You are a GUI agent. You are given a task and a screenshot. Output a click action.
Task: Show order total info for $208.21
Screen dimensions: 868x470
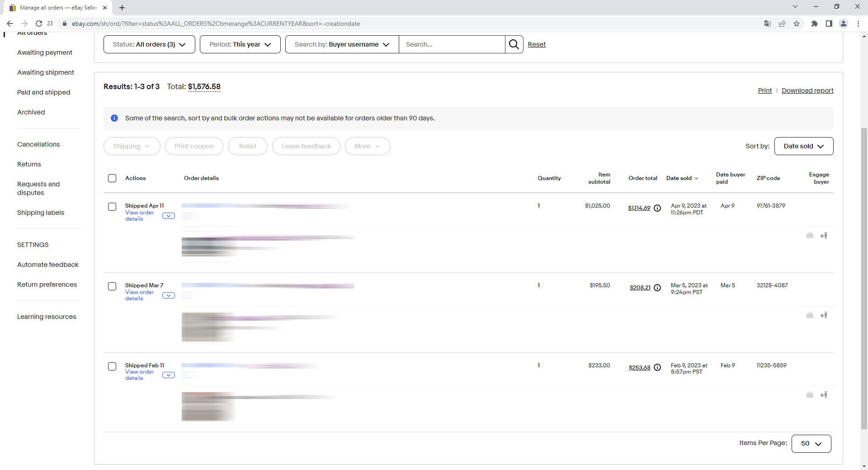click(657, 288)
